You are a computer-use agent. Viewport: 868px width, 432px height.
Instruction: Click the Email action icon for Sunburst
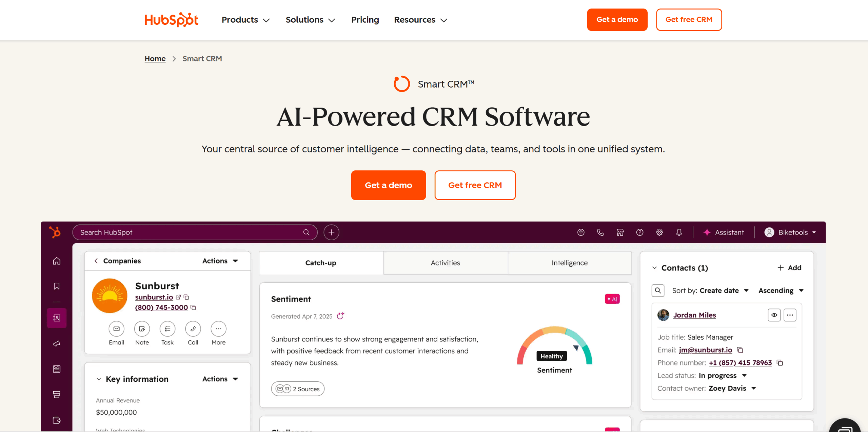point(116,329)
